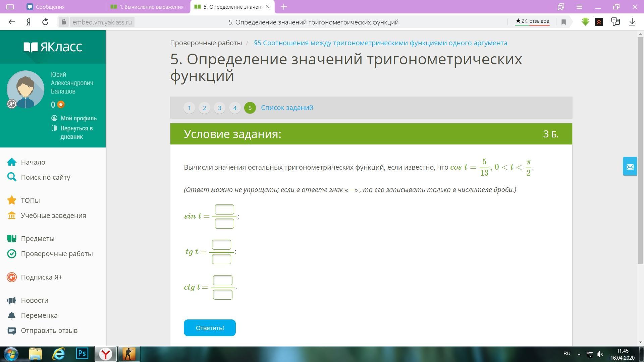Switch to Вычисление выражения browser tab
Screen dimensions: 644x362
tap(151, 7)
